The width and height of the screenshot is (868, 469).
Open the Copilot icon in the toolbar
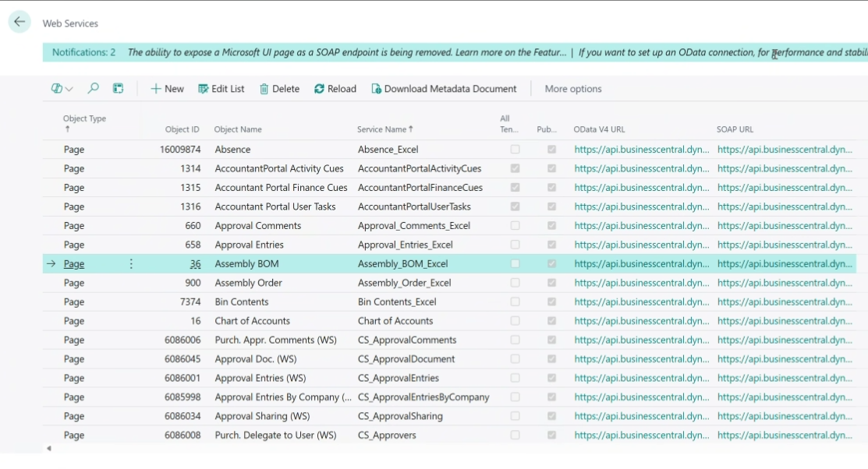point(56,89)
